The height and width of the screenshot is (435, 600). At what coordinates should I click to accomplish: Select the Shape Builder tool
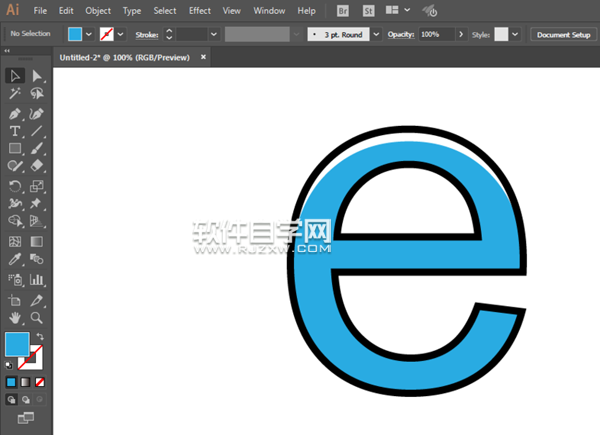point(15,221)
